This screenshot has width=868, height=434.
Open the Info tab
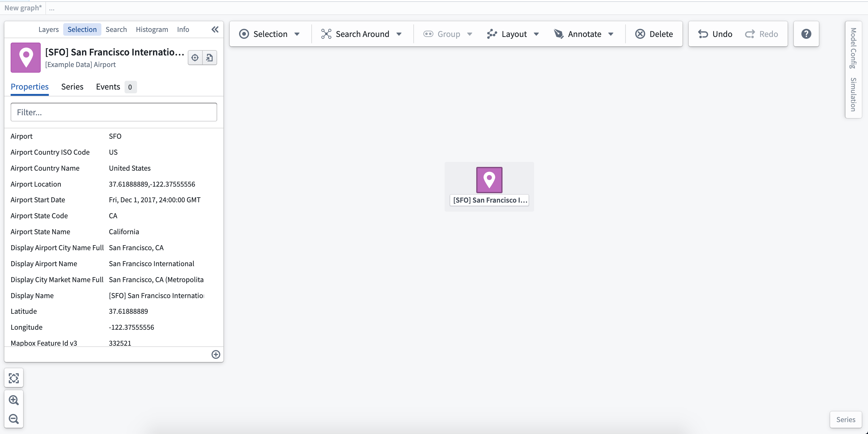click(x=183, y=29)
